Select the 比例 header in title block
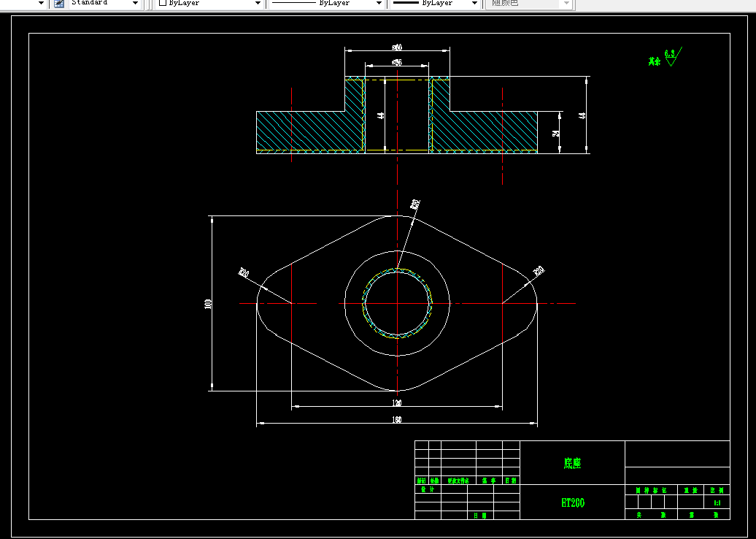This screenshot has height=539, width=756. click(x=717, y=490)
